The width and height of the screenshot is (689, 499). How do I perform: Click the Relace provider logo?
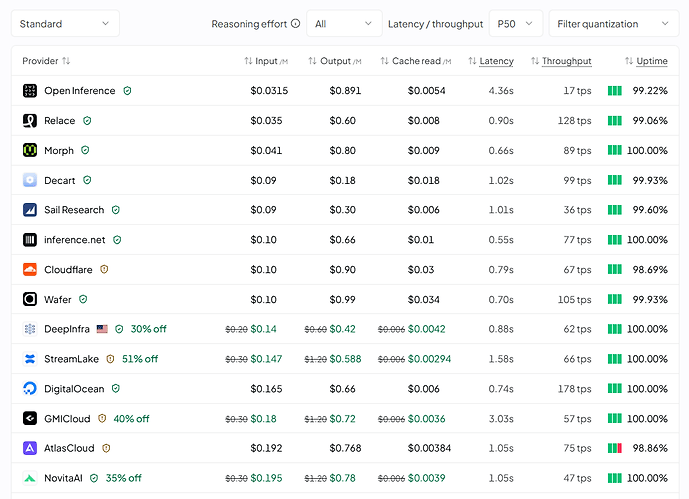30,121
